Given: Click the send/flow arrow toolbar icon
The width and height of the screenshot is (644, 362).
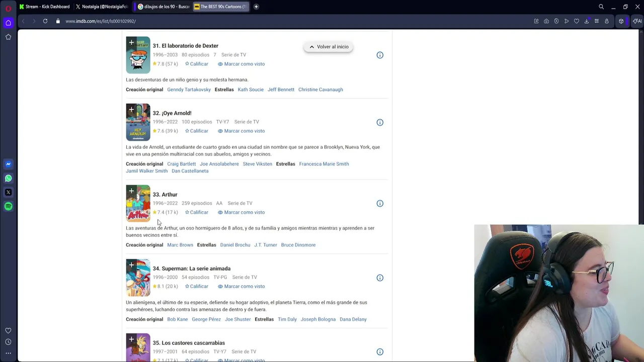Looking at the screenshot, I should click(x=567, y=21).
